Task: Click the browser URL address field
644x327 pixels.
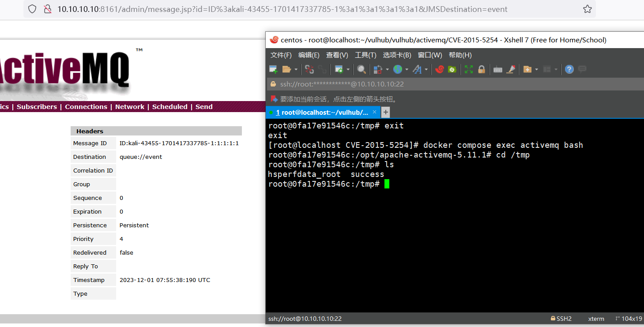Action: (309, 9)
